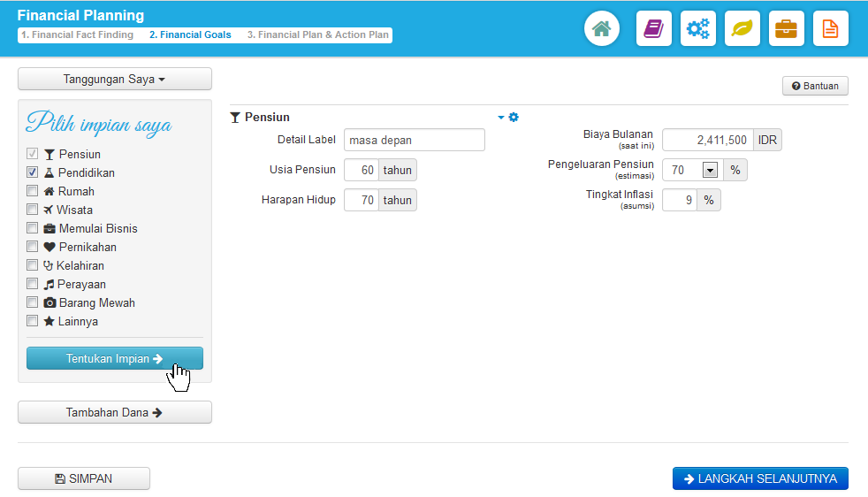Image resolution: width=868 pixels, height=497 pixels.
Task: Expand the Tanggungan Saya dropdown
Action: [x=115, y=79]
